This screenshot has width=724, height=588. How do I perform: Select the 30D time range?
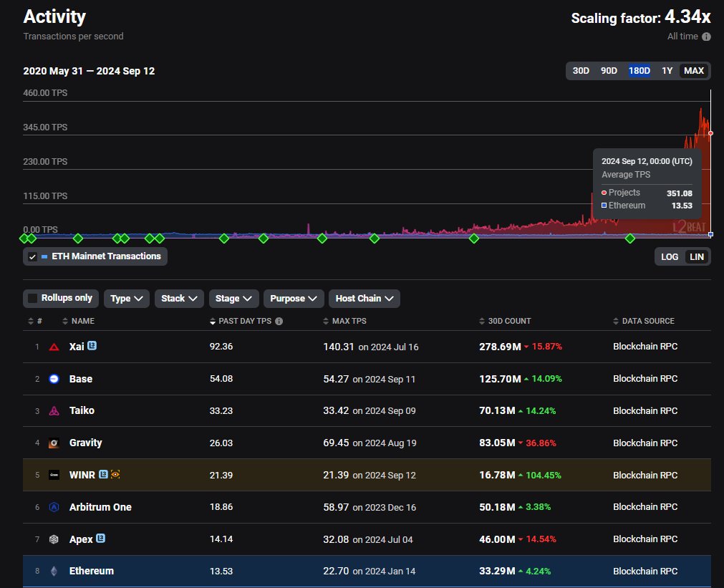tap(581, 71)
